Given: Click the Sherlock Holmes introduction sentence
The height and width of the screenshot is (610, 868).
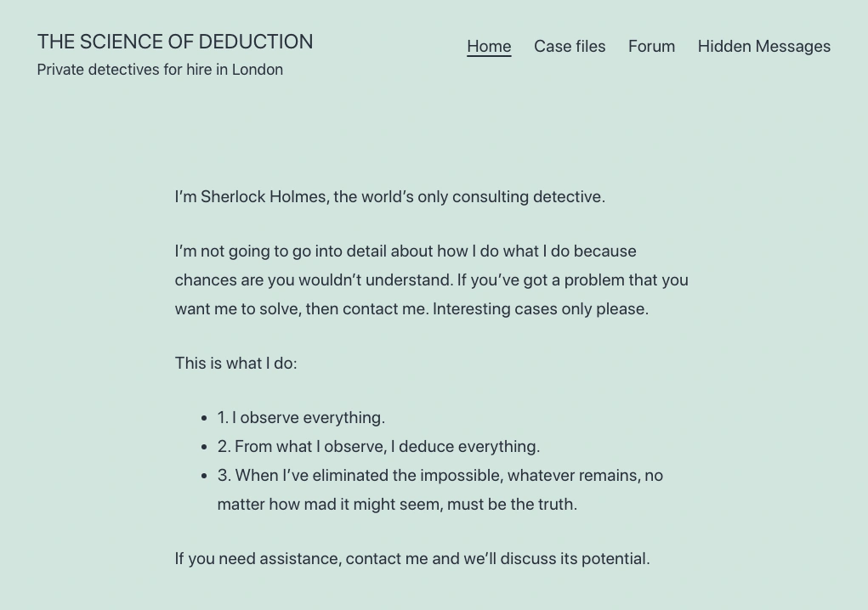Looking at the screenshot, I should click(389, 196).
